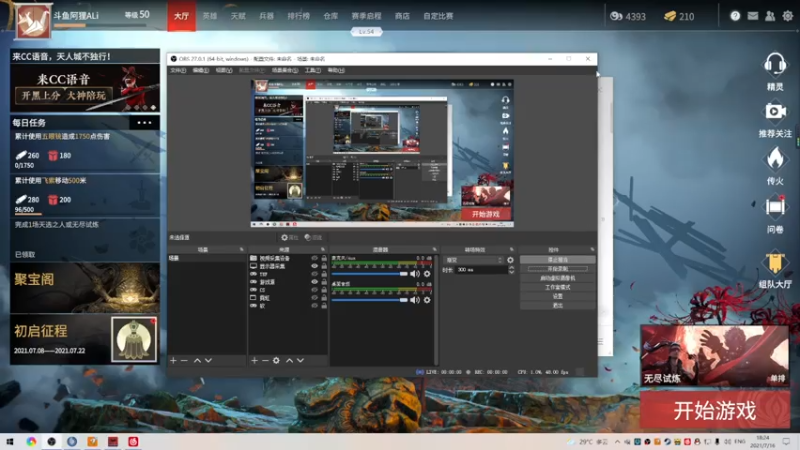Add a new source with plus icon

point(254,360)
